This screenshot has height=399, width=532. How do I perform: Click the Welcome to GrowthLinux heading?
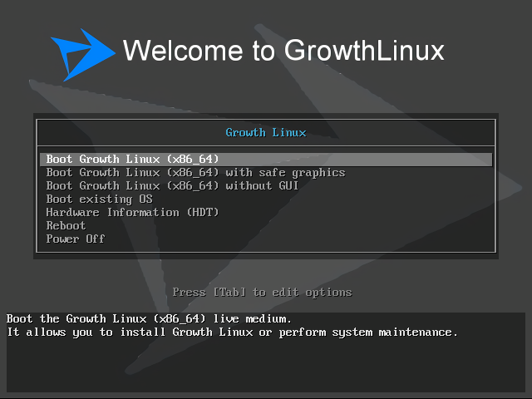[283, 51]
